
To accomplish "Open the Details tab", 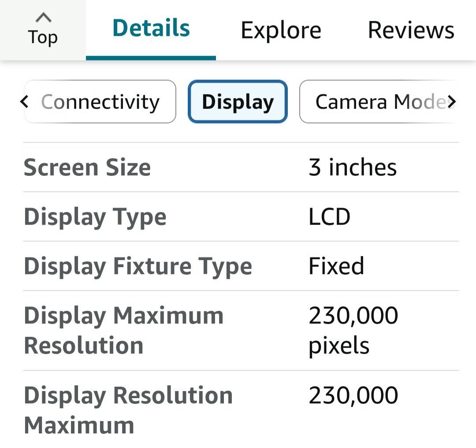I will tap(151, 28).
